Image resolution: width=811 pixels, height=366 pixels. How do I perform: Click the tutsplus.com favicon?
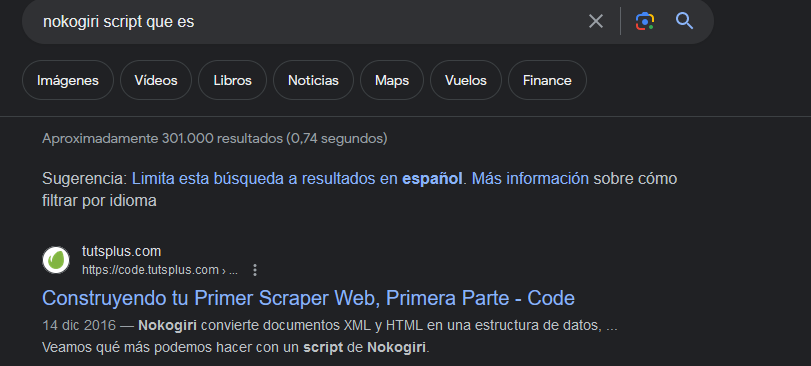coord(56,260)
